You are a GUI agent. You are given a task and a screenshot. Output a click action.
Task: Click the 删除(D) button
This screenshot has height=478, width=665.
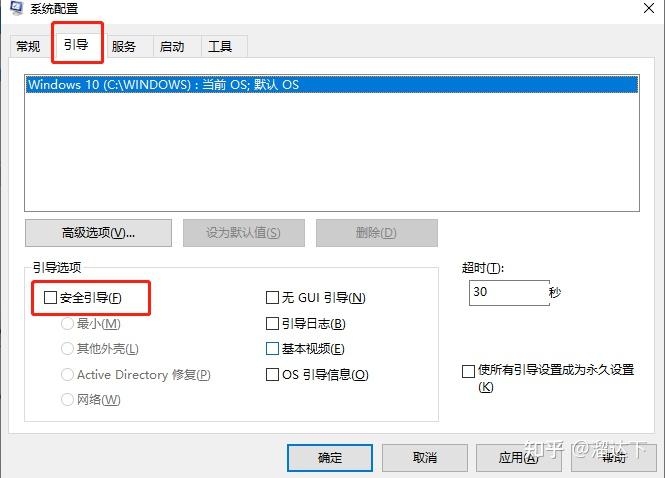click(377, 233)
